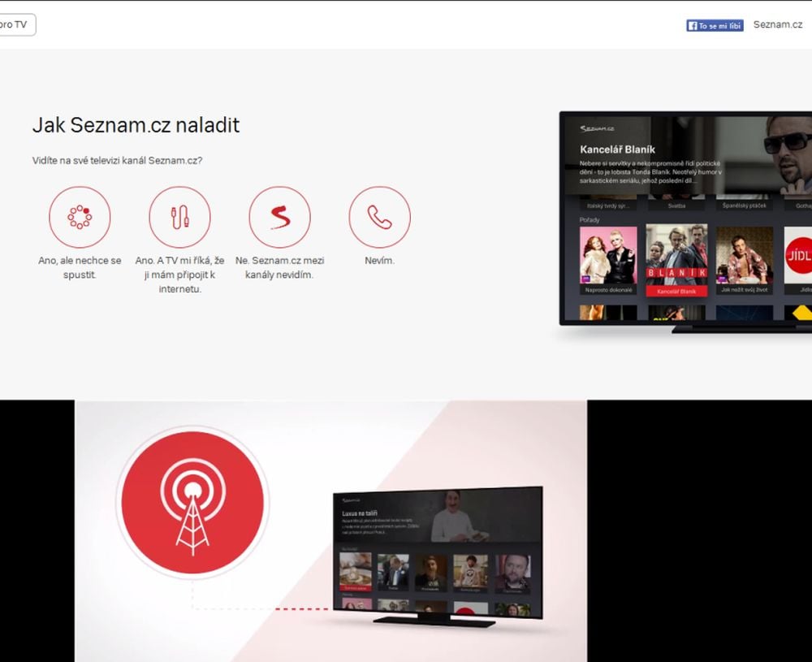Click the TV illustration in the video
This screenshot has height=662, width=812.
(x=438, y=556)
